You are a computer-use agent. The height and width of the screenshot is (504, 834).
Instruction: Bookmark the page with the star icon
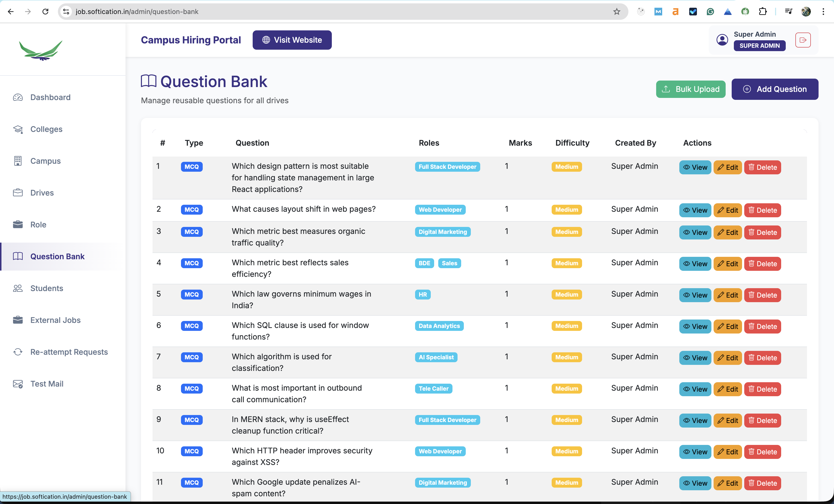[x=617, y=11]
